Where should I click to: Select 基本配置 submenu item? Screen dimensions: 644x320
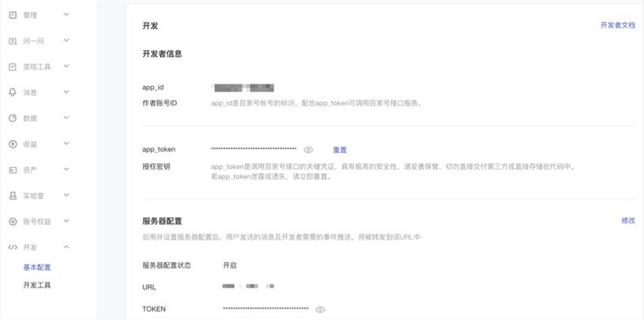click(x=37, y=268)
